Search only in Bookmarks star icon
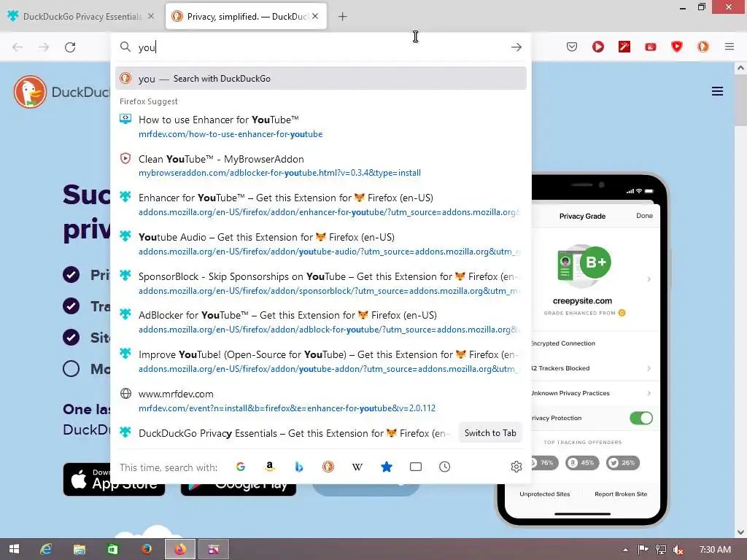 [x=387, y=467]
